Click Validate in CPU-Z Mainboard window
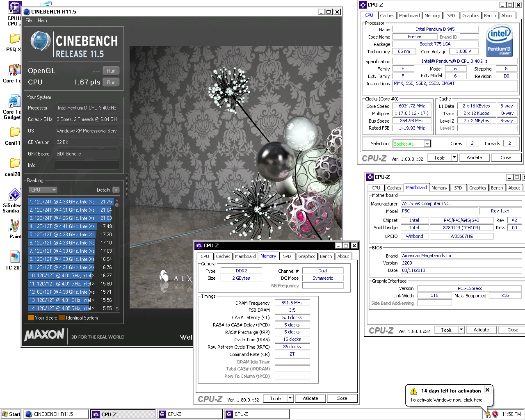 pyautogui.click(x=481, y=330)
